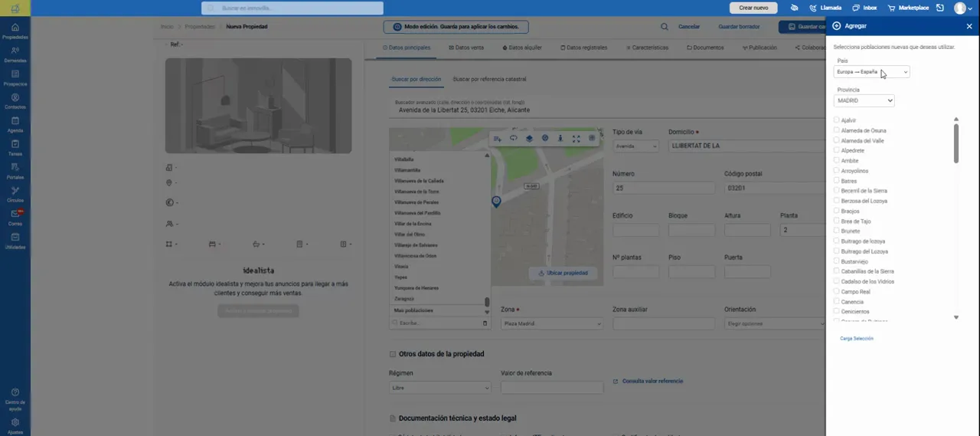Open the Marketplace cart
This screenshot has width=980, height=436.
tap(908, 8)
